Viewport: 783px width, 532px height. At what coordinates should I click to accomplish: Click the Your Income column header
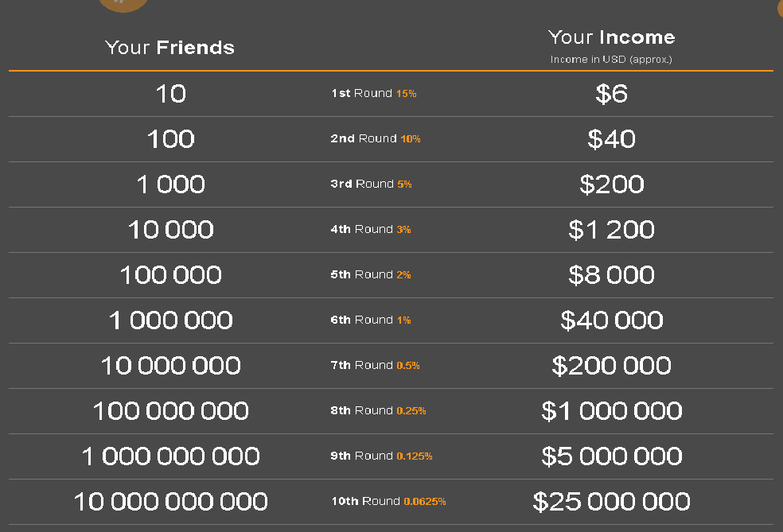tap(611, 37)
